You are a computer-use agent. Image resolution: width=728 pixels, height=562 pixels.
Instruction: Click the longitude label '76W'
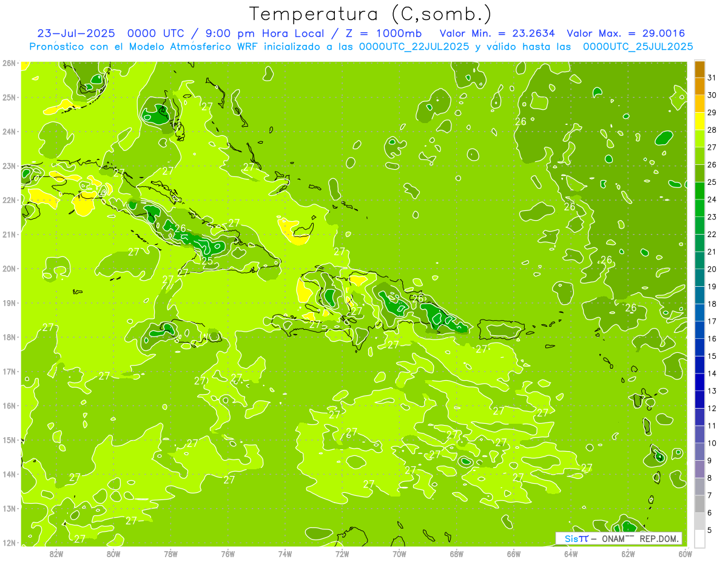(x=227, y=554)
